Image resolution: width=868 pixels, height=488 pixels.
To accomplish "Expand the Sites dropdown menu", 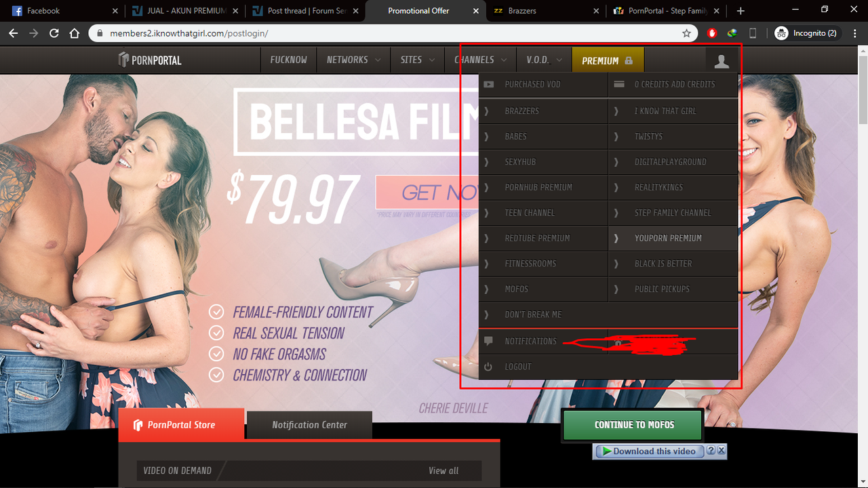I will coord(417,60).
